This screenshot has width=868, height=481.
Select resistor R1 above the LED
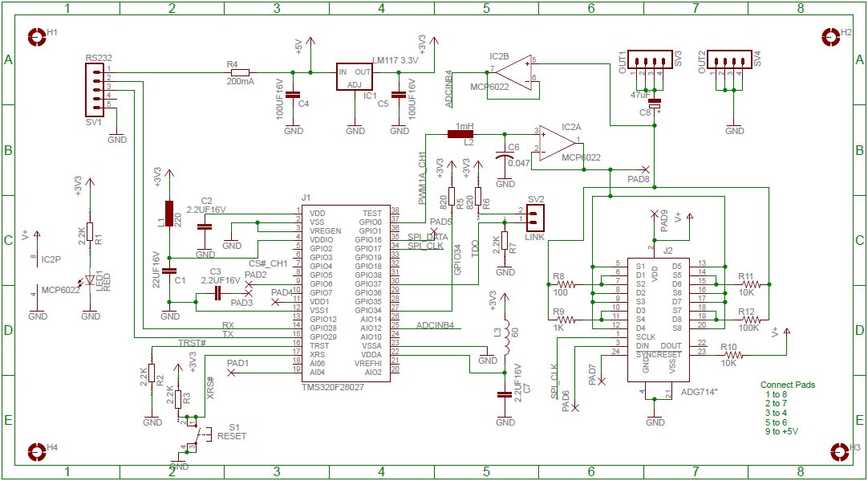(90, 232)
